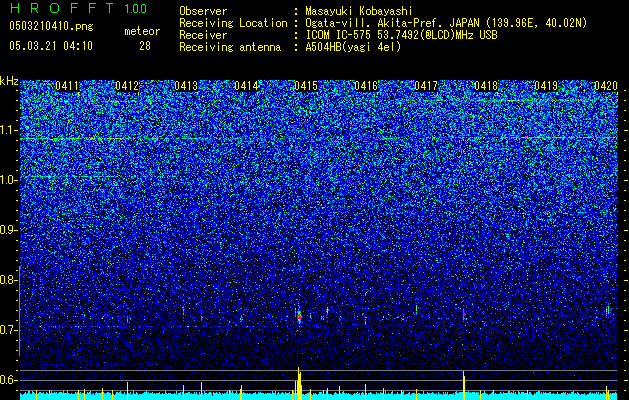Image resolution: width=629 pixels, height=400 pixels.
Task: Click the yellow power spike near 0418
Action: coord(464,385)
